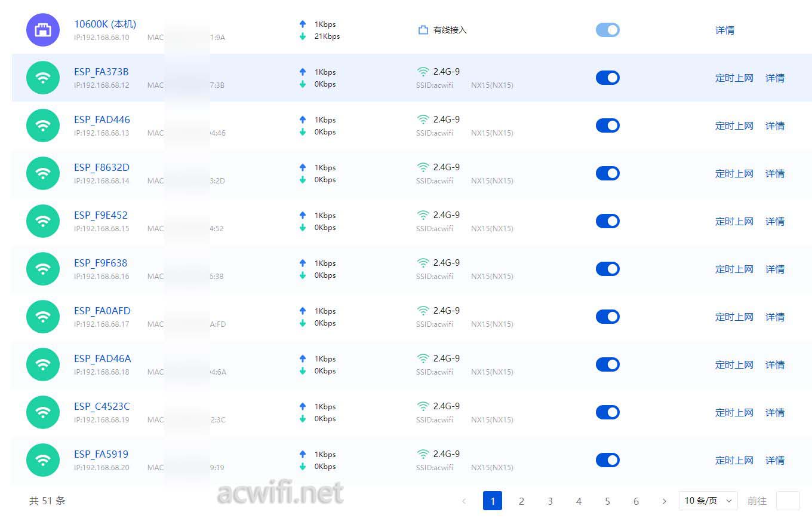The height and width of the screenshot is (518, 812).
Task: Go to page 6
Action: click(x=636, y=501)
